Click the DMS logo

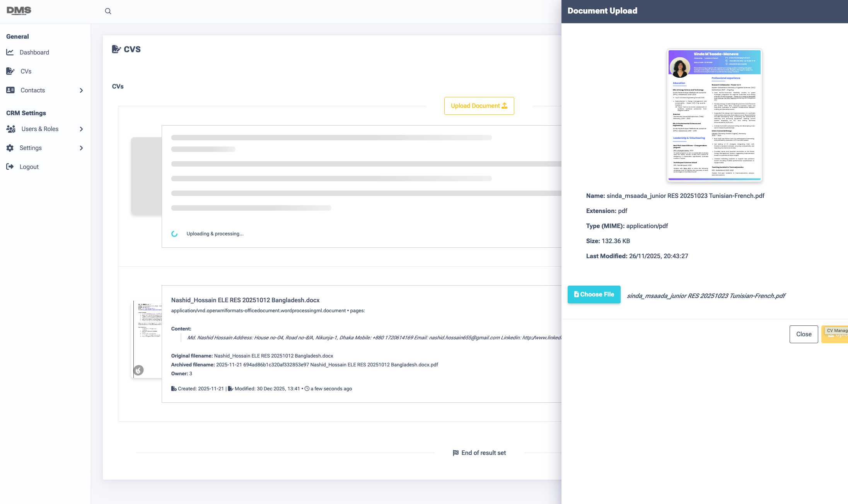(x=19, y=11)
